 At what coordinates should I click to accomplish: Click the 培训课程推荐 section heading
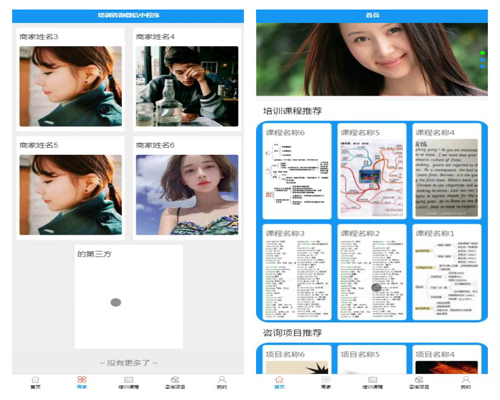[292, 111]
